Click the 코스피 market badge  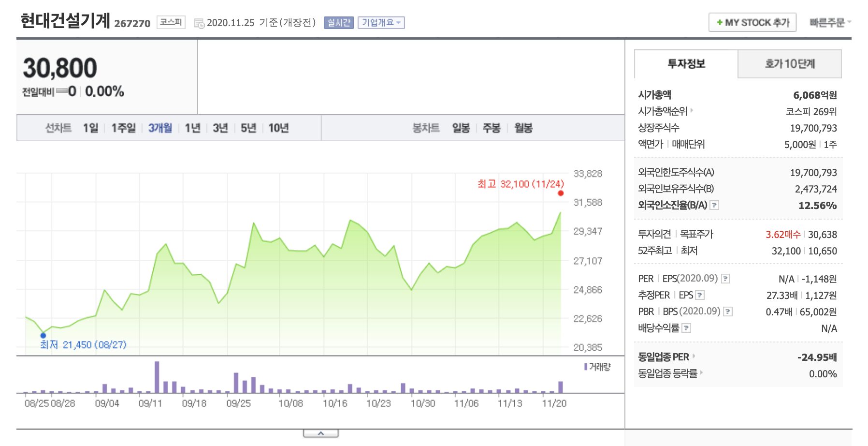tap(171, 22)
